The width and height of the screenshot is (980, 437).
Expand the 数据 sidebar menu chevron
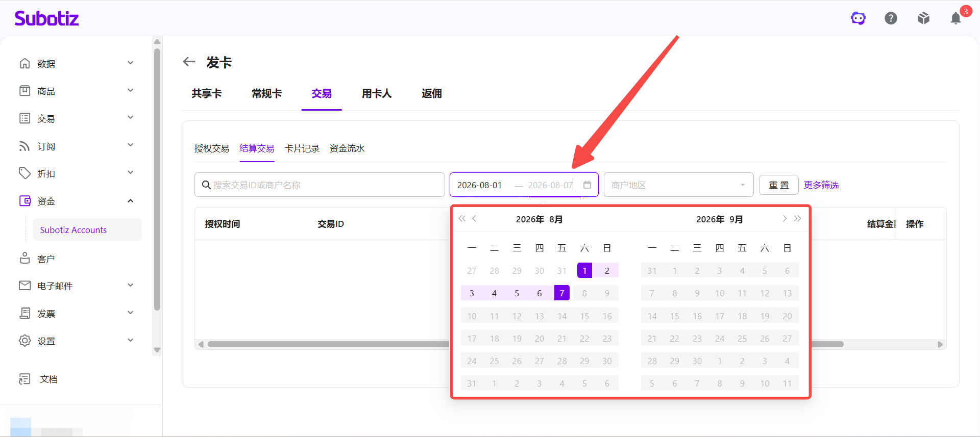click(130, 63)
